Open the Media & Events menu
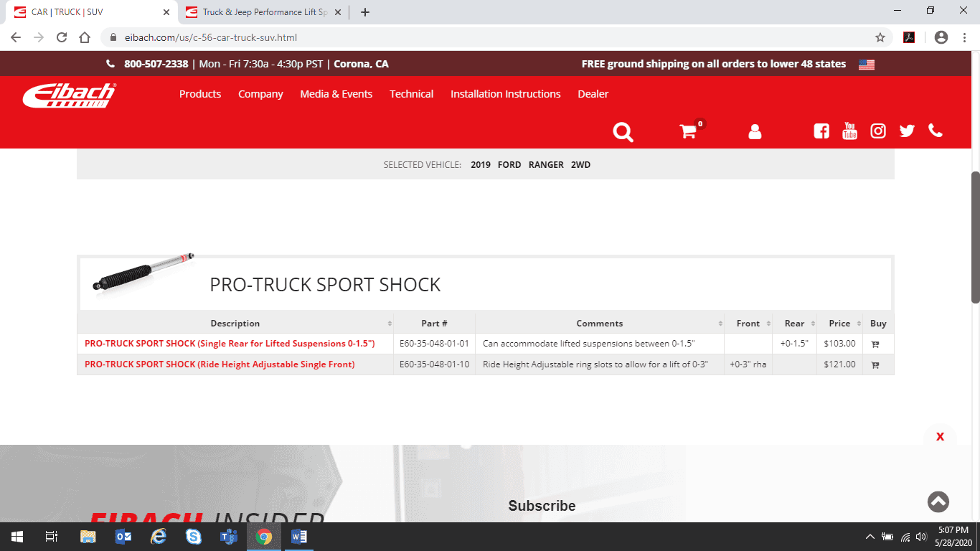The height and width of the screenshot is (551, 980). point(336,94)
